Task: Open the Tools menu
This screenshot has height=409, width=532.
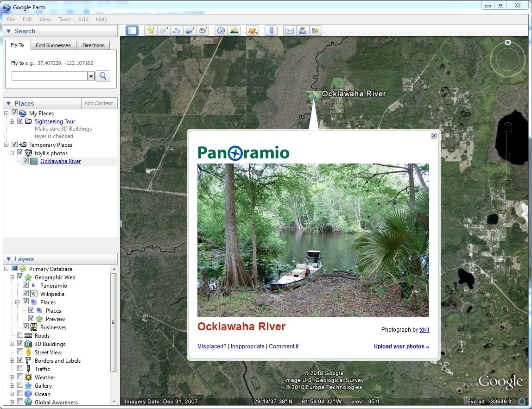Action: (64, 19)
